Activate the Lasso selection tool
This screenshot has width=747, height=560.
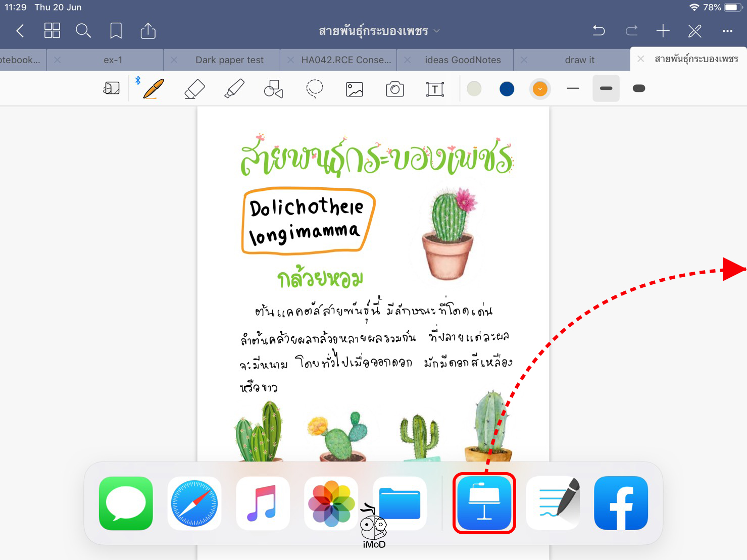click(314, 89)
